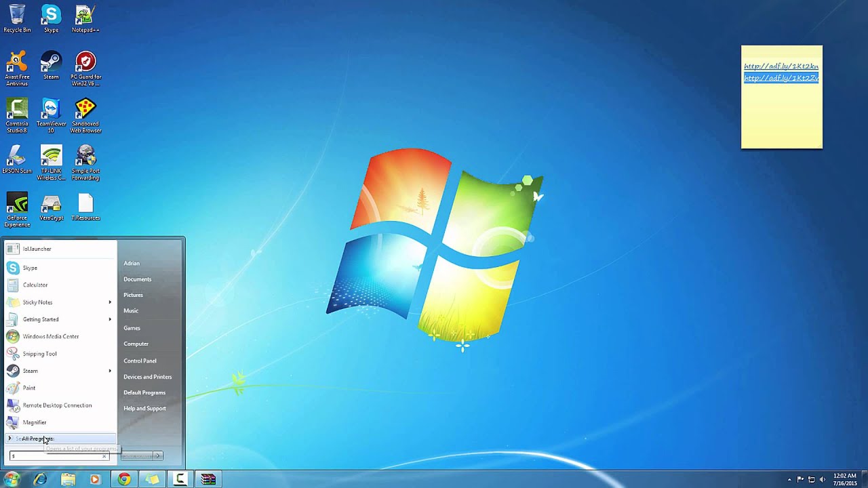Click the Show desktop button

click(x=865, y=479)
